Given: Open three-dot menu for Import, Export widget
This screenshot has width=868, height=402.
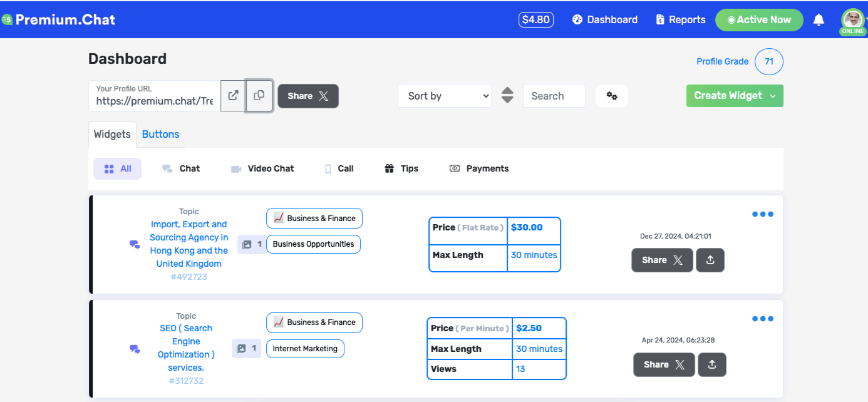Looking at the screenshot, I should (x=762, y=214).
